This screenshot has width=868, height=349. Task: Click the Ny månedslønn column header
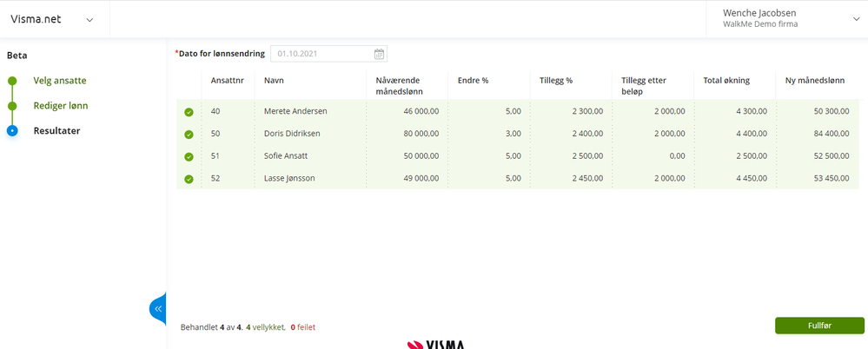tap(815, 80)
